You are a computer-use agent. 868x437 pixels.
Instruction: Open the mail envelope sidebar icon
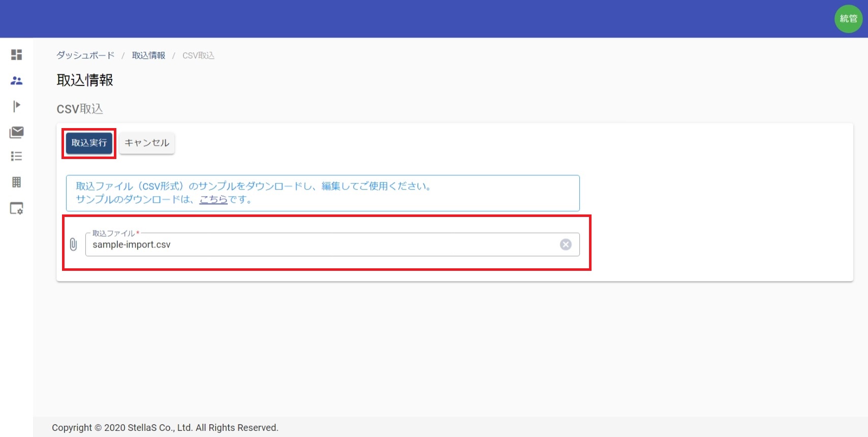16,132
